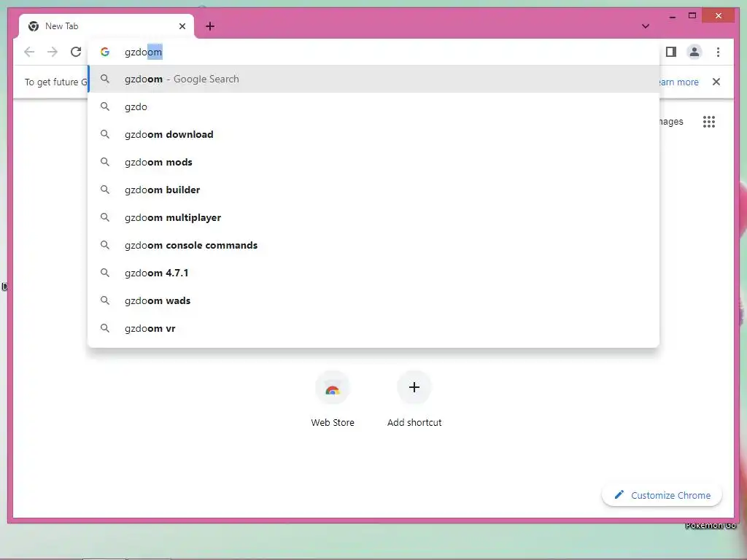Close the New Tab tab

(182, 26)
